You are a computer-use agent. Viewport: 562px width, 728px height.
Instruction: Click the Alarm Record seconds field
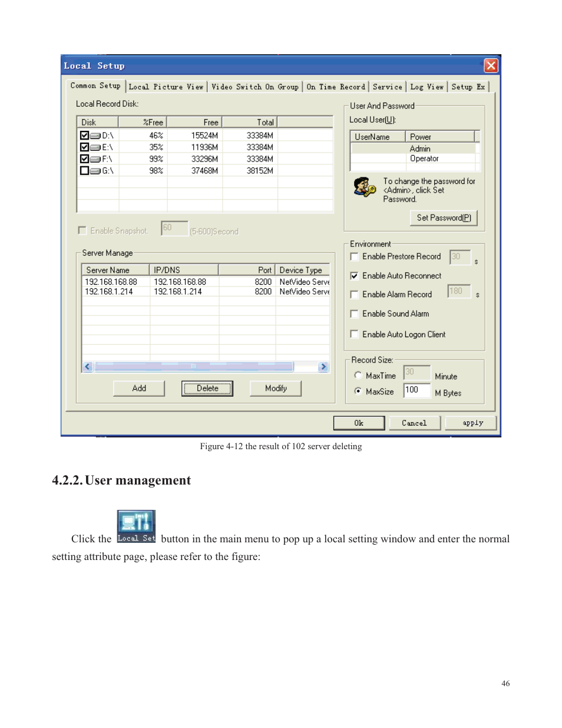[x=459, y=291]
